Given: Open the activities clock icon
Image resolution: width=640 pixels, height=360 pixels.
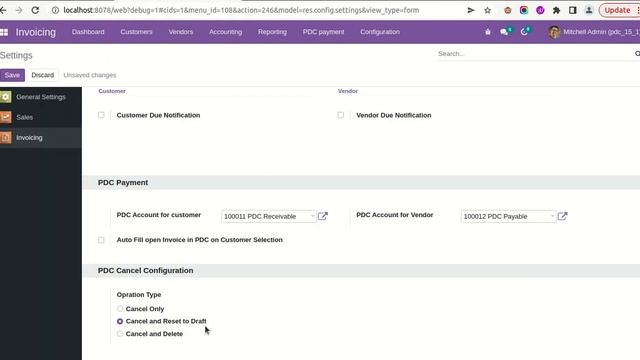Looking at the screenshot, I should 525,32.
